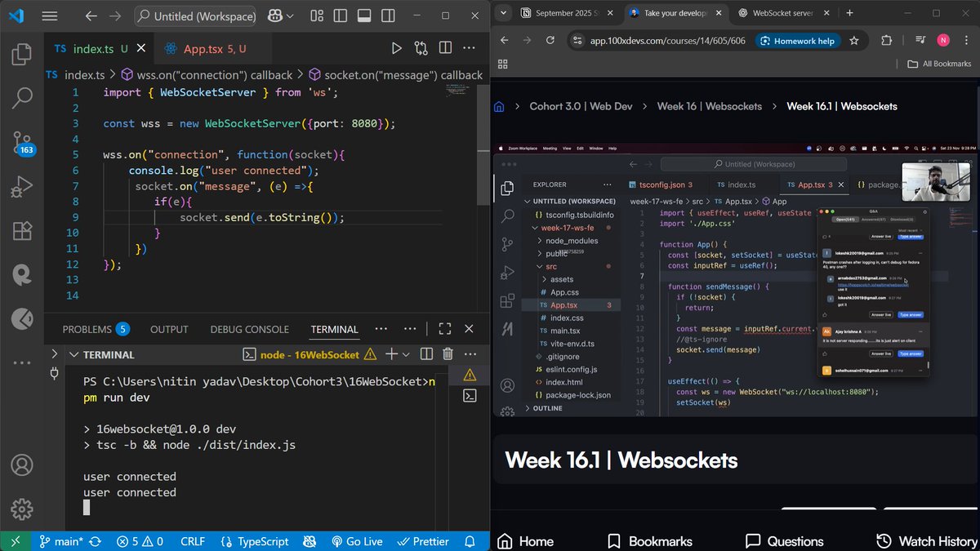Open the Chrome apps grid icon
The image size is (980, 551).
click(502, 64)
